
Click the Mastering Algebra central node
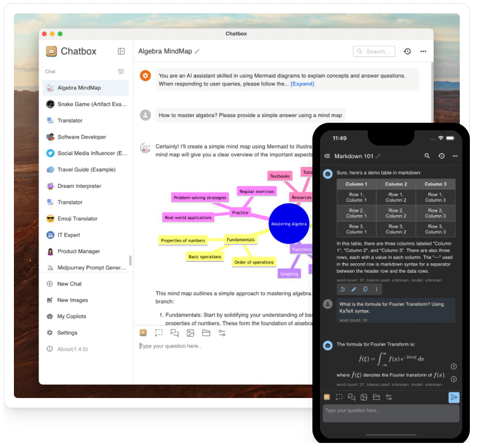pyautogui.click(x=289, y=224)
